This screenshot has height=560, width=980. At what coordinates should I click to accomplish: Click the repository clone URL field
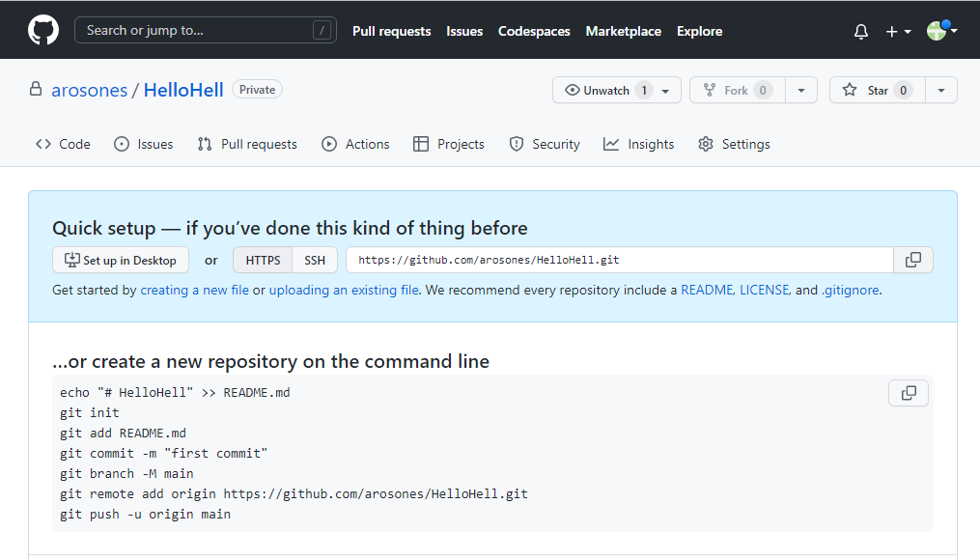click(619, 260)
